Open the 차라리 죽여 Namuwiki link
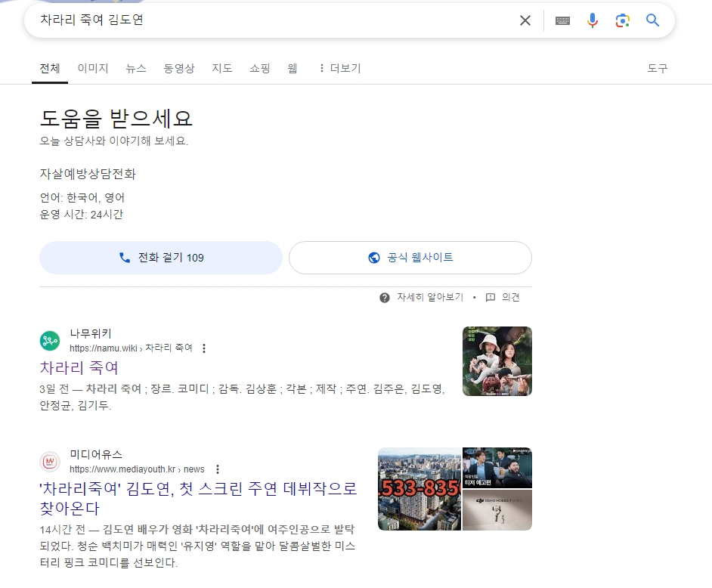Screen dimensions: 712x588 (79, 368)
